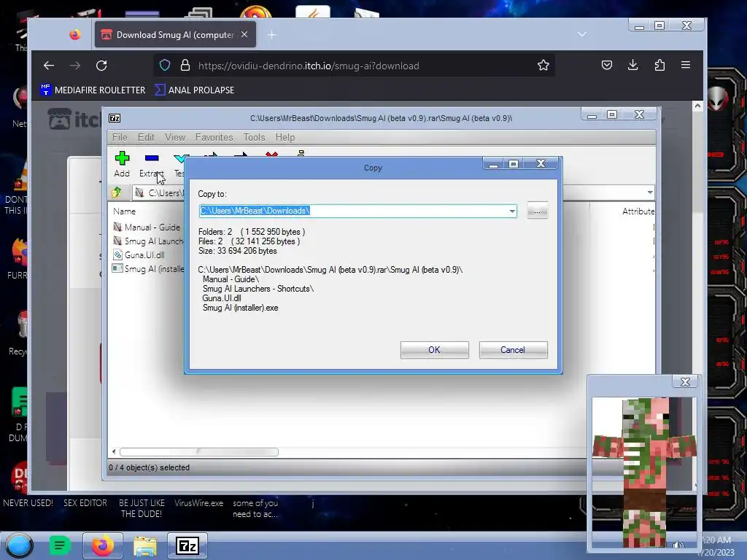The width and height of the screenshot is (747, 560).
Task: Click the VirusWire.exe desktop shortcut
Action: pos(198,503)
